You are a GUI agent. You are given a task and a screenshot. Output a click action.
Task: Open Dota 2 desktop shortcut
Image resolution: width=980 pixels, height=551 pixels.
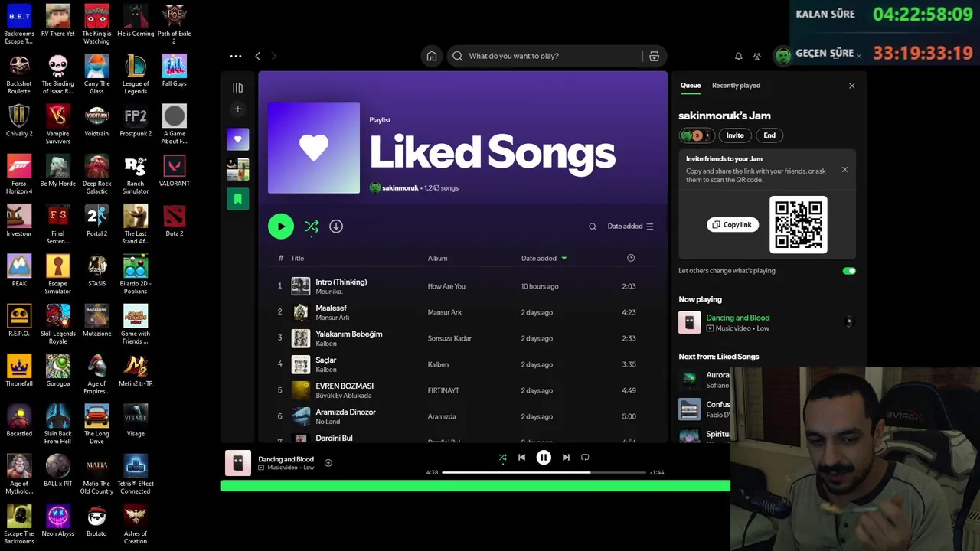(175, 220)
